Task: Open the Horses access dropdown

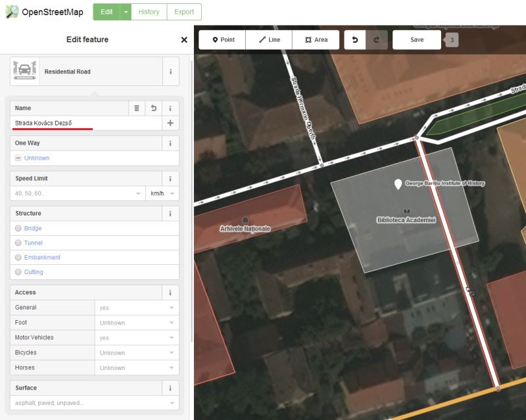Action: [x=172, y=367]
